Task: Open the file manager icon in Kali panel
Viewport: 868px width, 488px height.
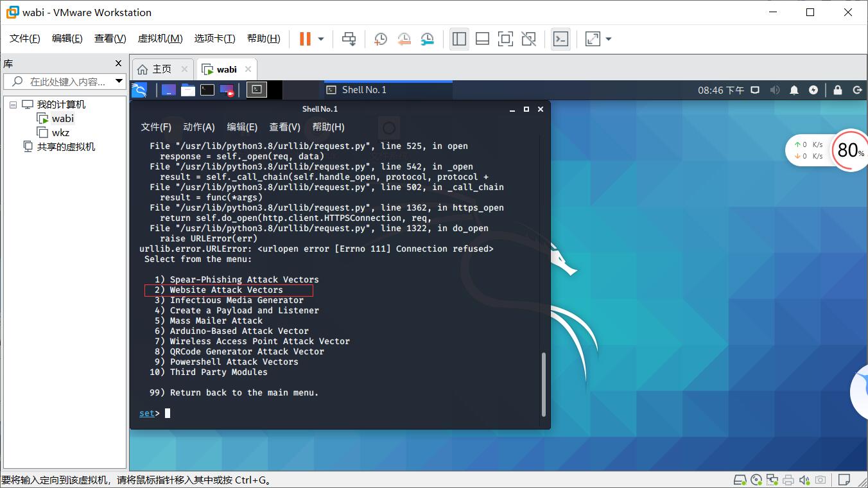Action: pos(188,90)
